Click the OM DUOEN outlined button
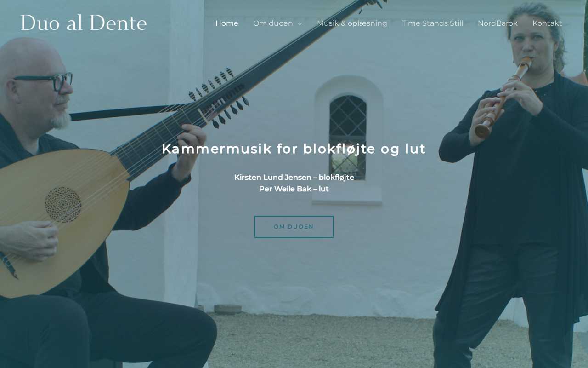 click(294, 227)
